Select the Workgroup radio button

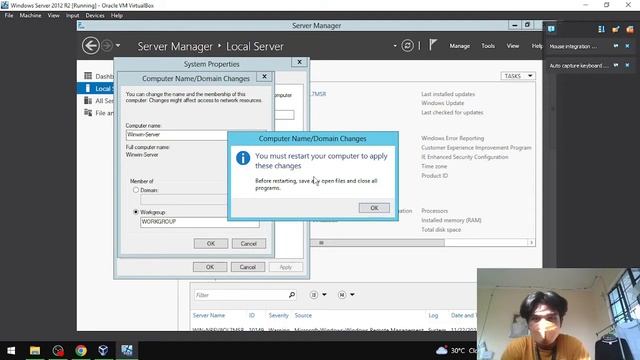[x=136, y=212]
